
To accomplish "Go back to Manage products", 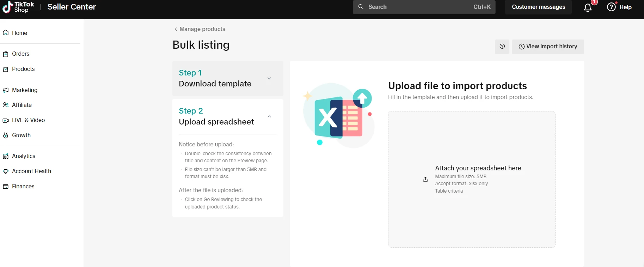I will [200, 29].
